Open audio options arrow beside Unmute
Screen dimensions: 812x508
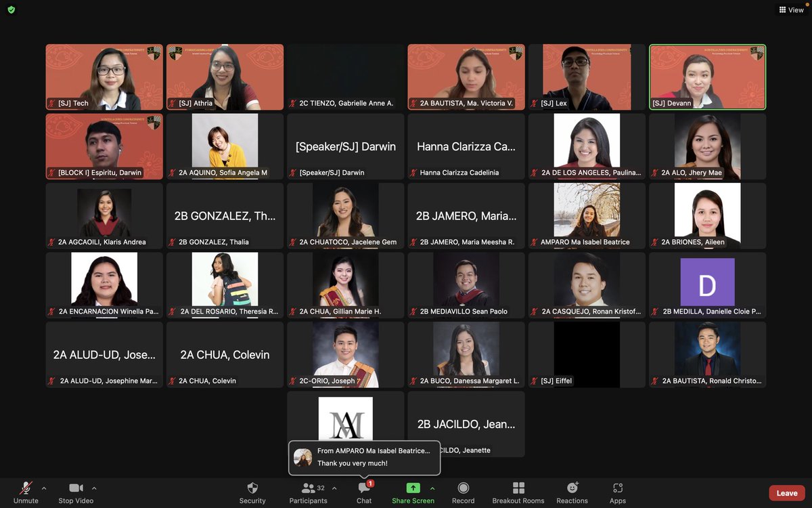click(x=44, y=488)
